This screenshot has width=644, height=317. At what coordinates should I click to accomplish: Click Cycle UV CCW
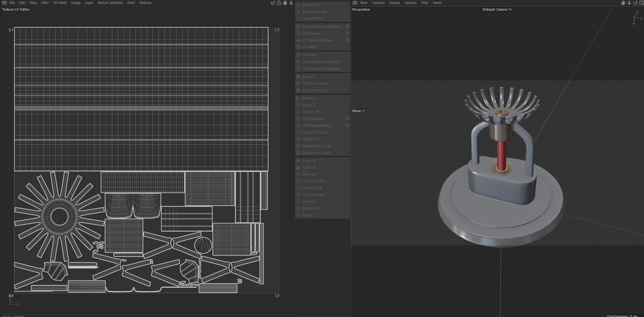(x=323, y=181)
